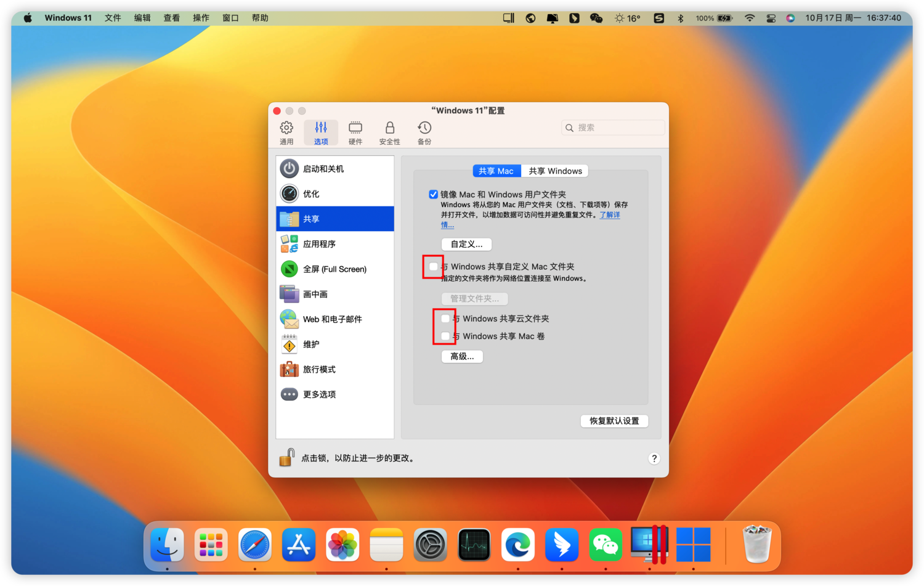This screenshot has width=924, height=586.
Task: Focus the 搜索 search field
Action: (613, 128)
